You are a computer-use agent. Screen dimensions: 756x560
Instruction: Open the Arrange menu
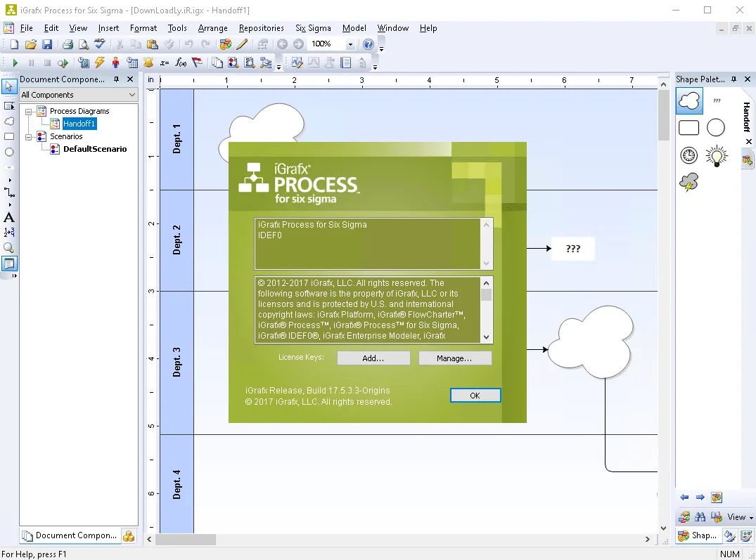coord(212,28)
